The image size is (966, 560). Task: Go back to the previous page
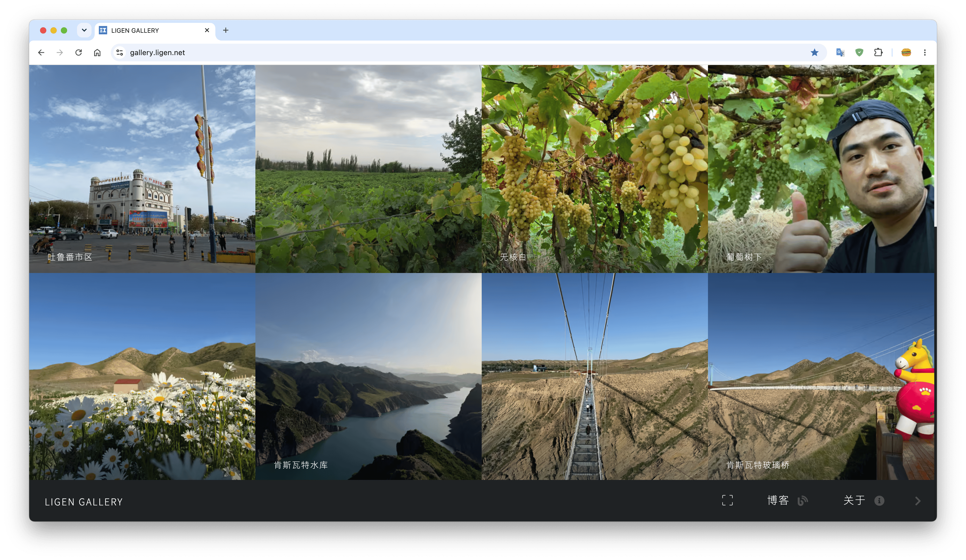[x=41, y=53]
